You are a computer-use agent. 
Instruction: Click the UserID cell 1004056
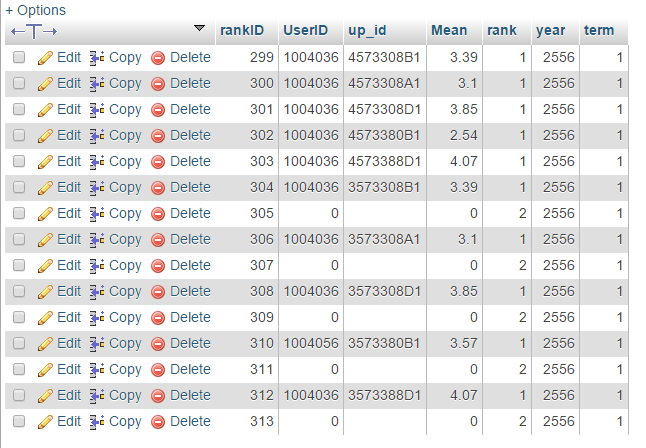click(x=311, y=343)
